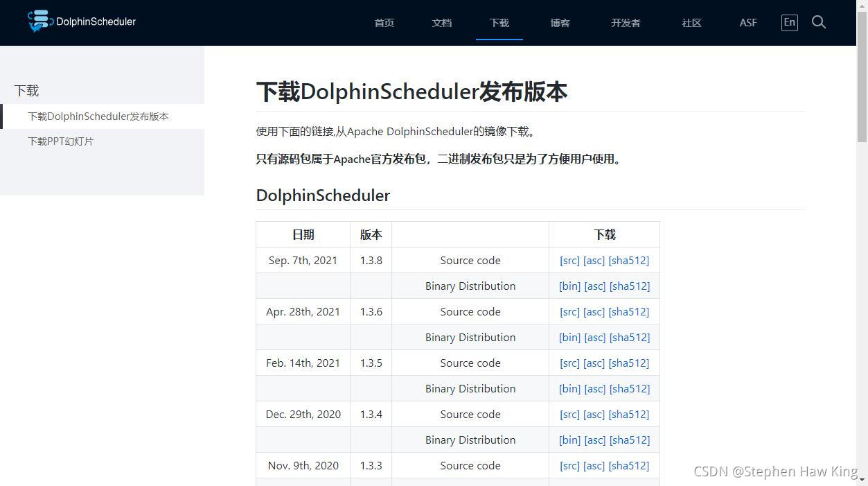Download [bin] for Sep. 7th, 2021 release
Image resolution: width=868 pixels, height=486 pixels.
pos(570,286)
